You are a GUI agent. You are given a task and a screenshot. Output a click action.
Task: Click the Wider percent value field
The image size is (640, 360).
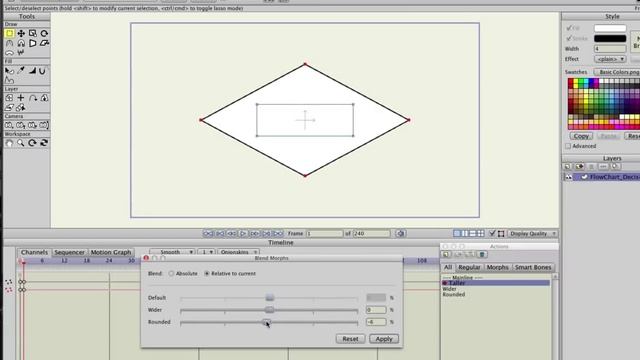[376, 310]
